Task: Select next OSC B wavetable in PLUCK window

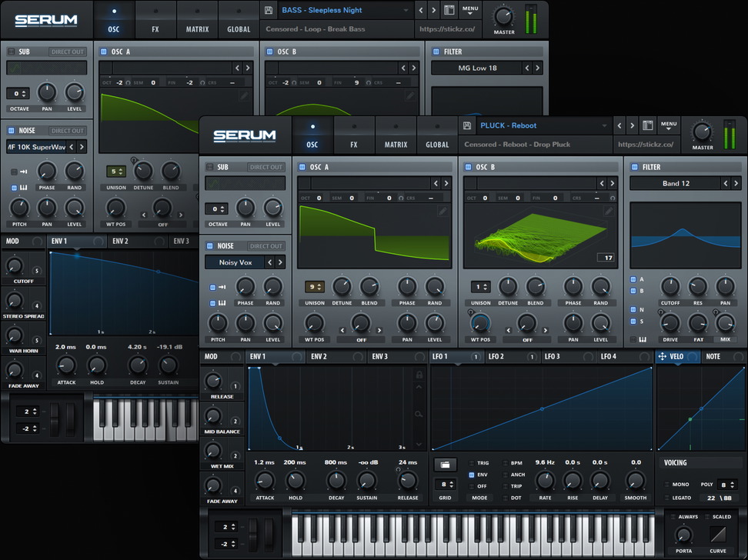Action: pos(612,183)
